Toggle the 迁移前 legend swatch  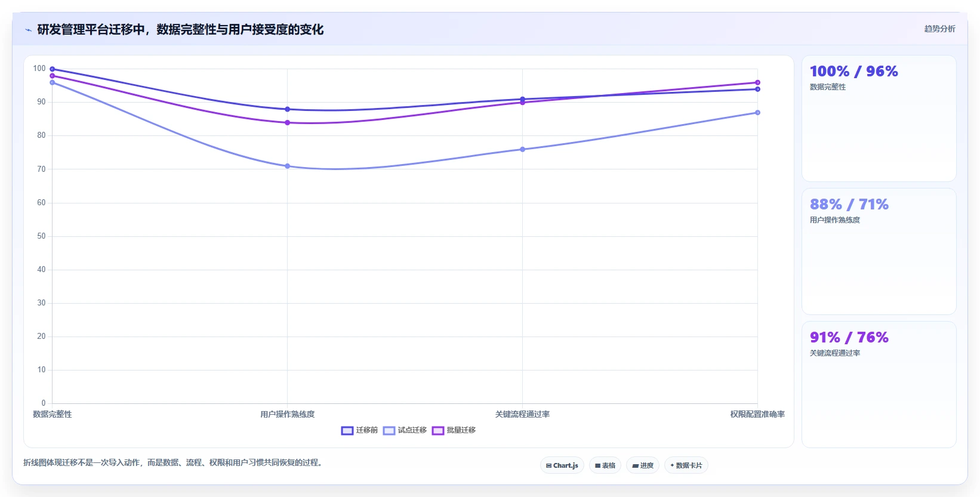(x=347, y=431)
